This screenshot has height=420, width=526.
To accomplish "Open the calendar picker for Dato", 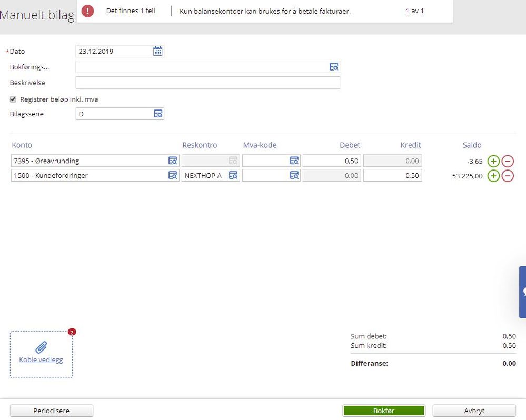I will click(157, 51).
